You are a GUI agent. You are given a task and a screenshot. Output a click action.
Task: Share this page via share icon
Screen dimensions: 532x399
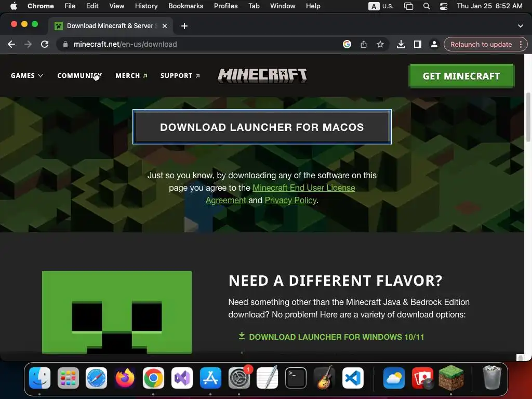tap(363, 44)
